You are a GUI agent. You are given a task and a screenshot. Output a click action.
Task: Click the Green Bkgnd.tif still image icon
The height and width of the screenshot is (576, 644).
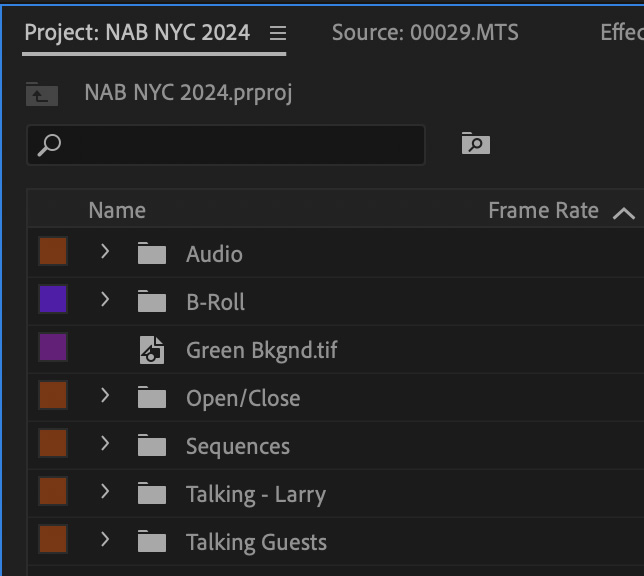[x=152, y=350]
